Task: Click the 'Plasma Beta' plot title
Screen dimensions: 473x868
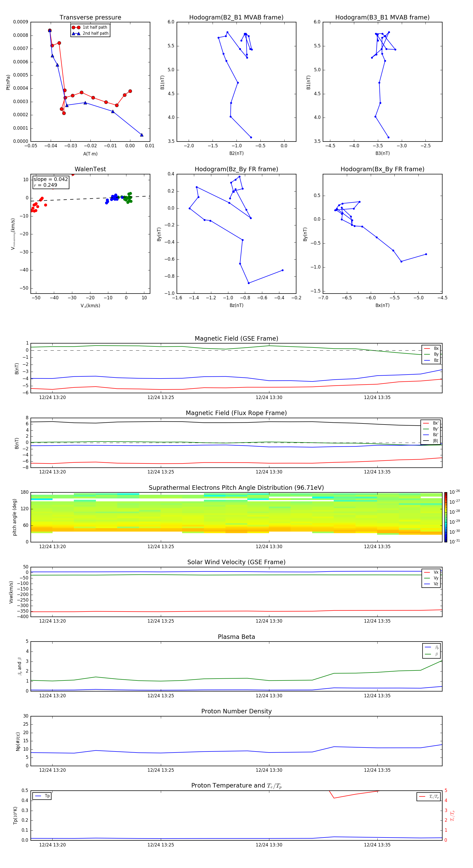Action: click(236, 637)
